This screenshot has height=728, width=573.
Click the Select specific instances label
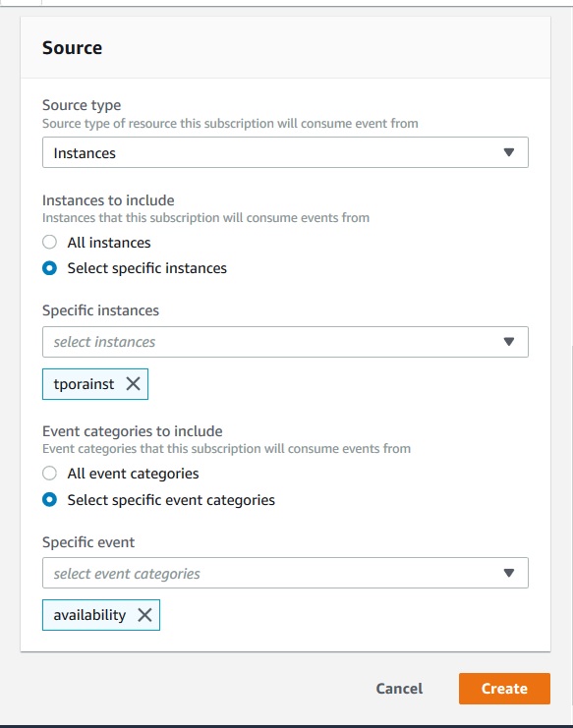coord(147,268)
